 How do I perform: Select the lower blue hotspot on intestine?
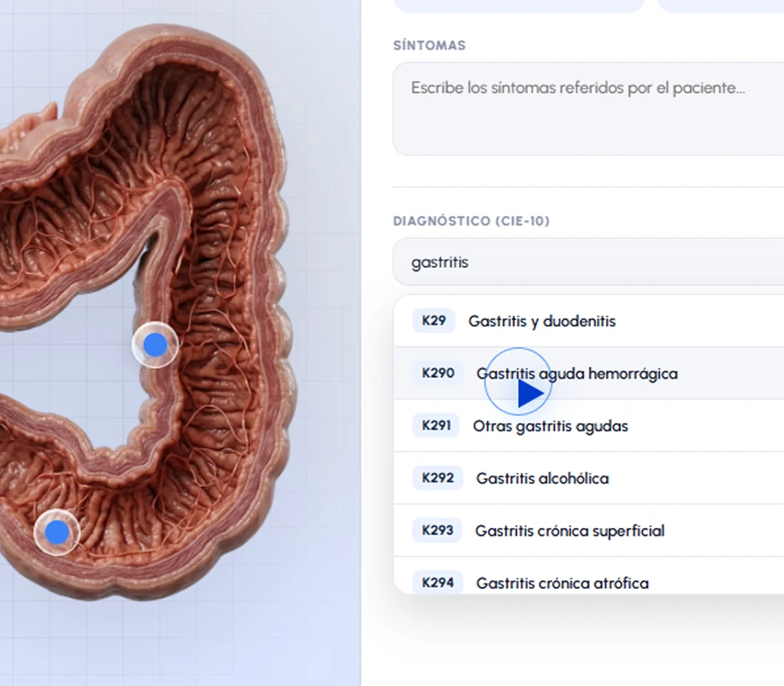57,533
